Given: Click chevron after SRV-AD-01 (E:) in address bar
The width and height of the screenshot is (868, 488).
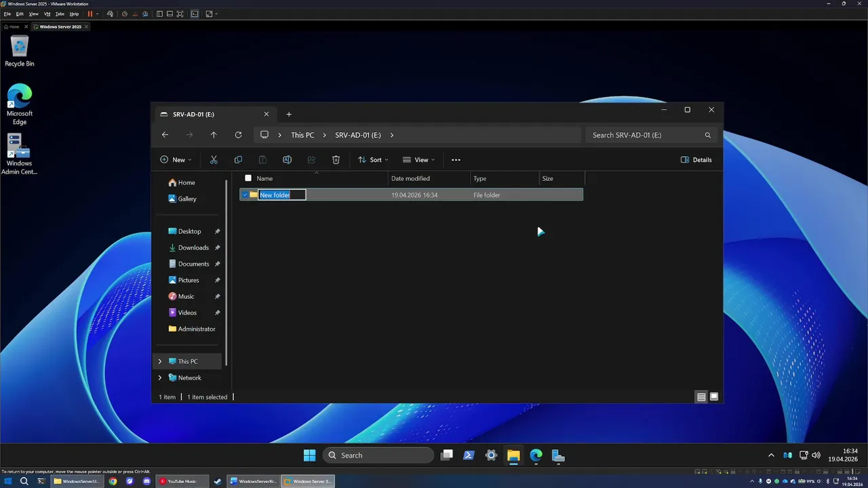Looking at the screenshot, I should [392, 135].
